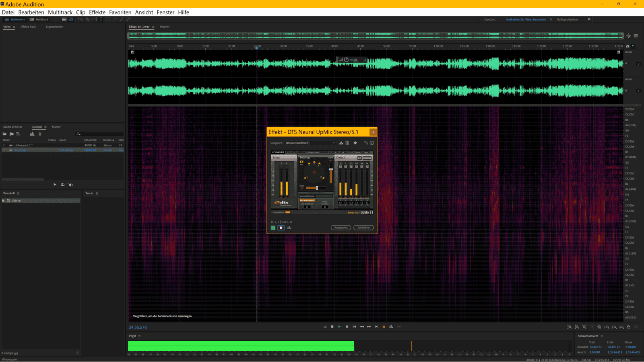Image resolution: width=644 pixels, height=362 pixels.
Task: Click the volume HUD knob on the waveform
Action: [x=346, y=60]
